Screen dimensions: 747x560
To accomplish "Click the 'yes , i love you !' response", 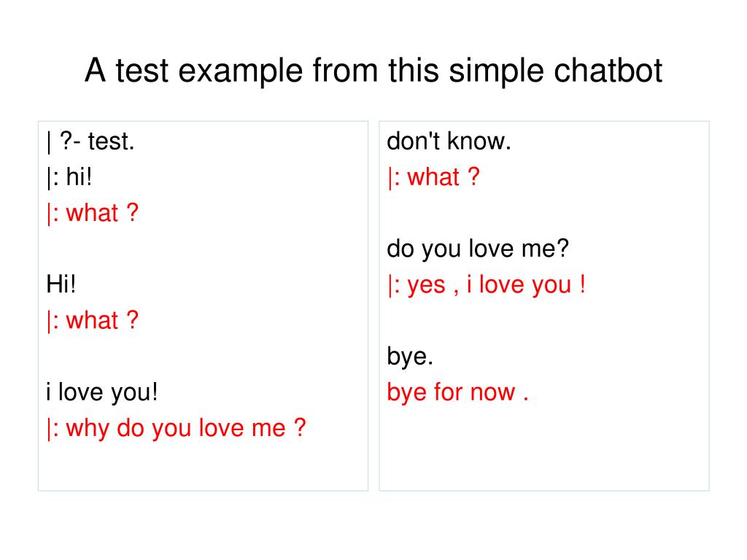I will click(x=487, y=285).
